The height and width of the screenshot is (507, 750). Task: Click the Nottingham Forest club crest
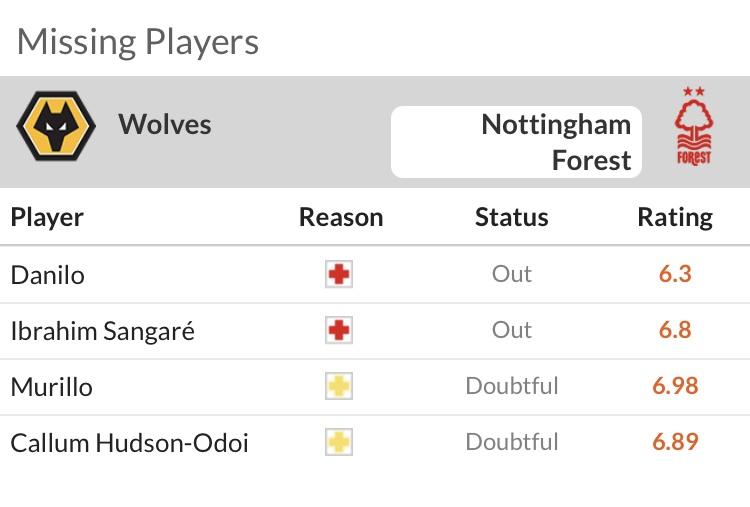pos(694,126)
